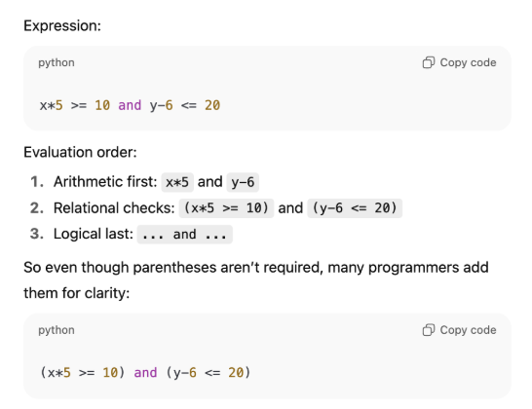532x409 pixels.
Task: Click "Copy code" text in first block
Action: pyautogui.click(x=468, y=62)
